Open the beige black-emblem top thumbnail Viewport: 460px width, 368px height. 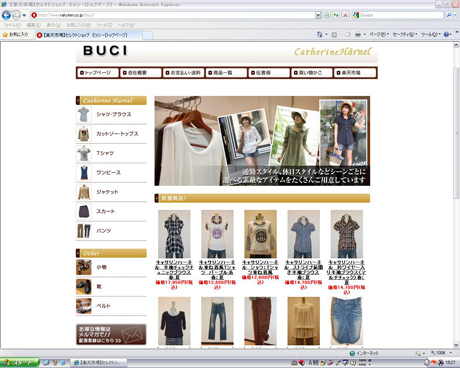(x=260, y=234)
